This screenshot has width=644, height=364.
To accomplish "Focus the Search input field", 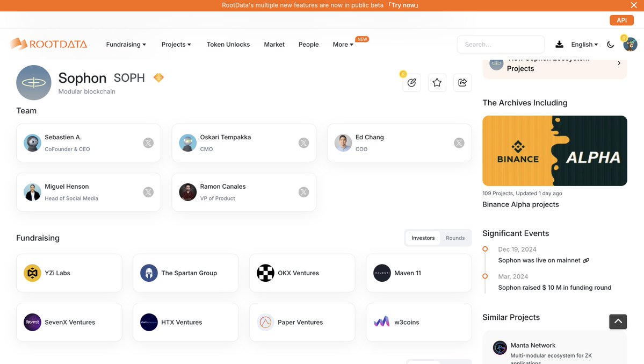I will coord(501,45).
